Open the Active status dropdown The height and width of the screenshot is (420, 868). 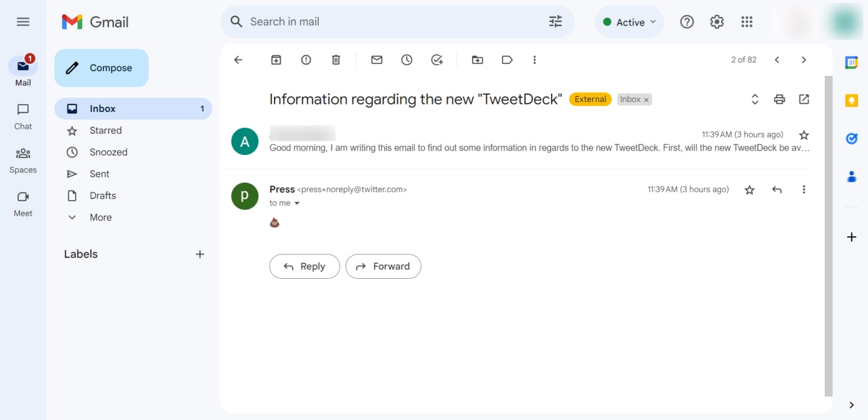[x=630, y=22]
